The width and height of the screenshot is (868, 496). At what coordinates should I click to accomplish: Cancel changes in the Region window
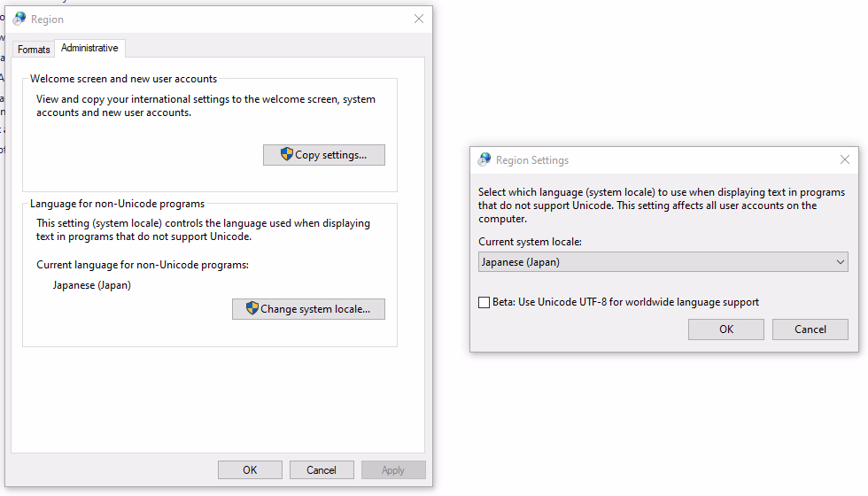click(x=321, y=470)
